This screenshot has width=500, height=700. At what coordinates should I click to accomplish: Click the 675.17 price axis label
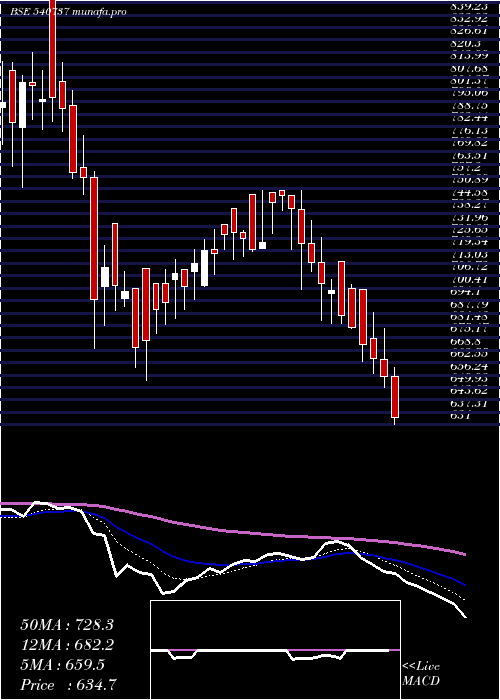470,329
